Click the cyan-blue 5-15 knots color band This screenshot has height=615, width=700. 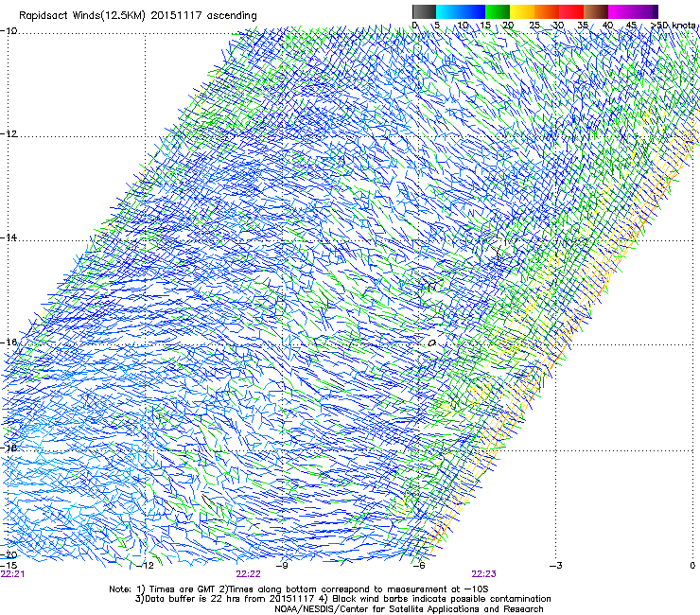(x=461, y=11)
